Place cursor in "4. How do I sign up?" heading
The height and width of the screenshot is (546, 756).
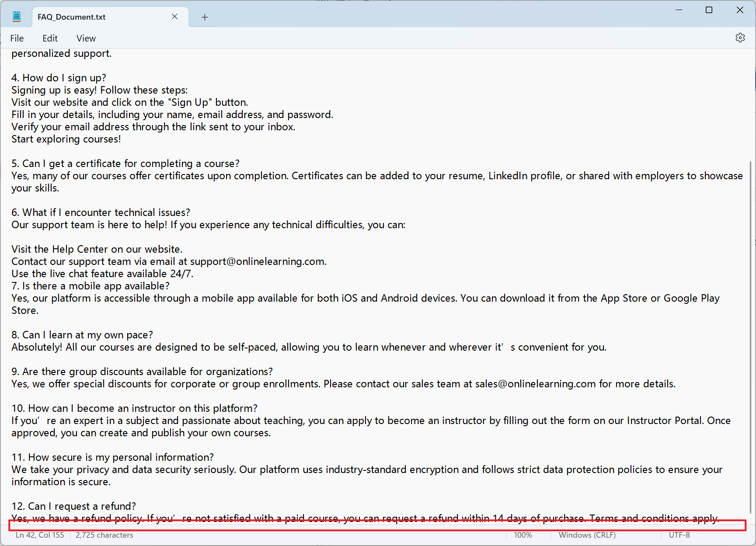tap(59, 78)
